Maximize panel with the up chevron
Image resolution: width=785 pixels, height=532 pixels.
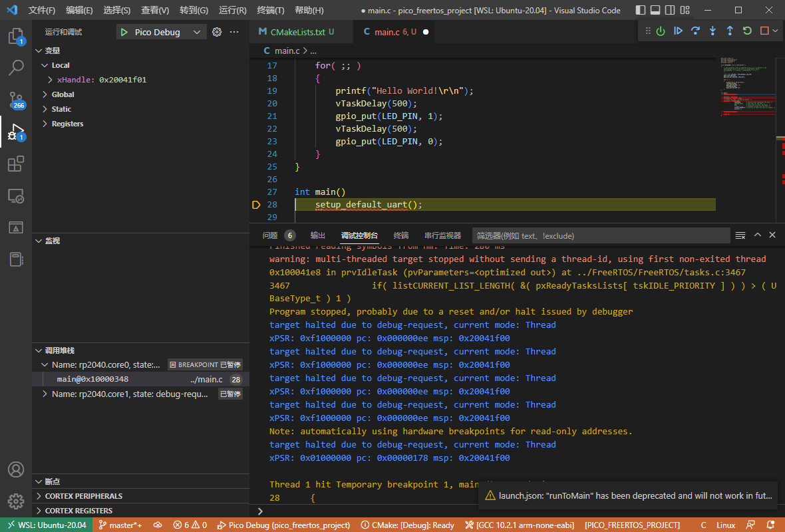[758, 235]
